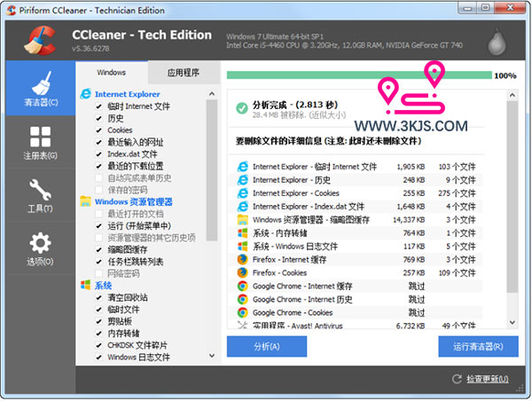Uncheck the IE 历史 checkbox

click(x=98, y=118)
